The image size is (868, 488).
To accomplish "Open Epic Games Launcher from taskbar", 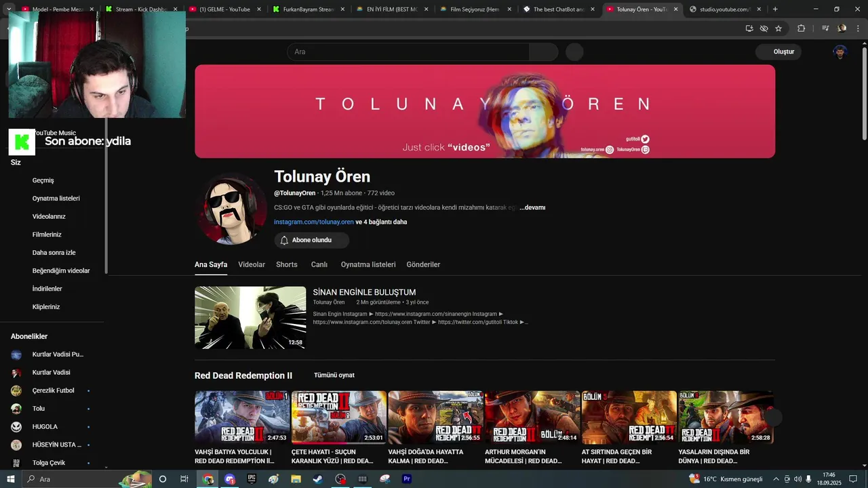I will coord(252,479).
